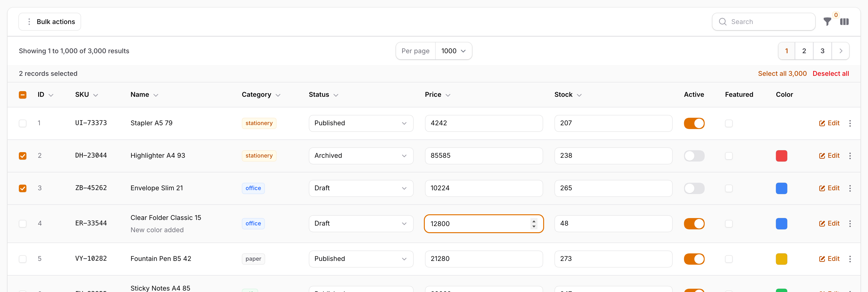
Task: Uncheck the row checkbox for Highlighter A4 93
Action: pos(23,156)
